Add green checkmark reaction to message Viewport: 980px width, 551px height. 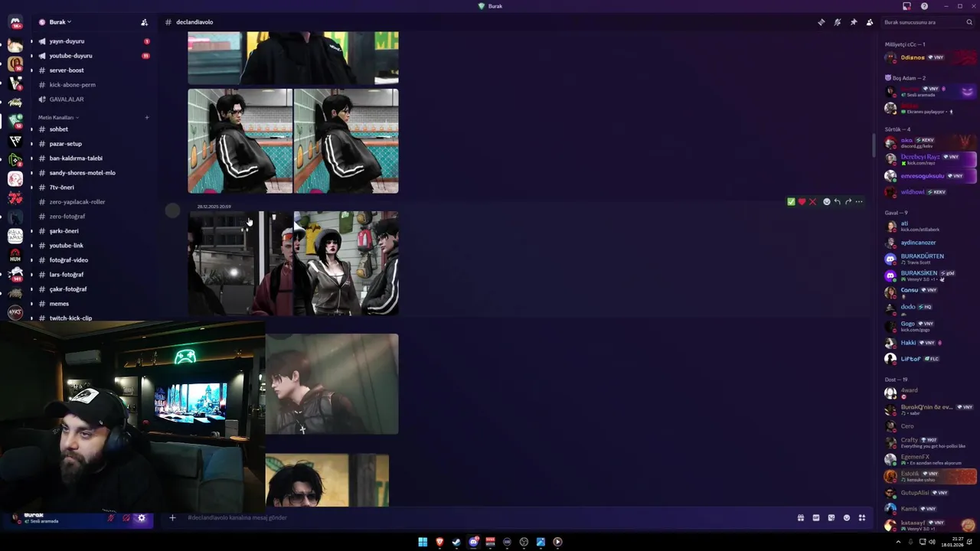point(791,202)
